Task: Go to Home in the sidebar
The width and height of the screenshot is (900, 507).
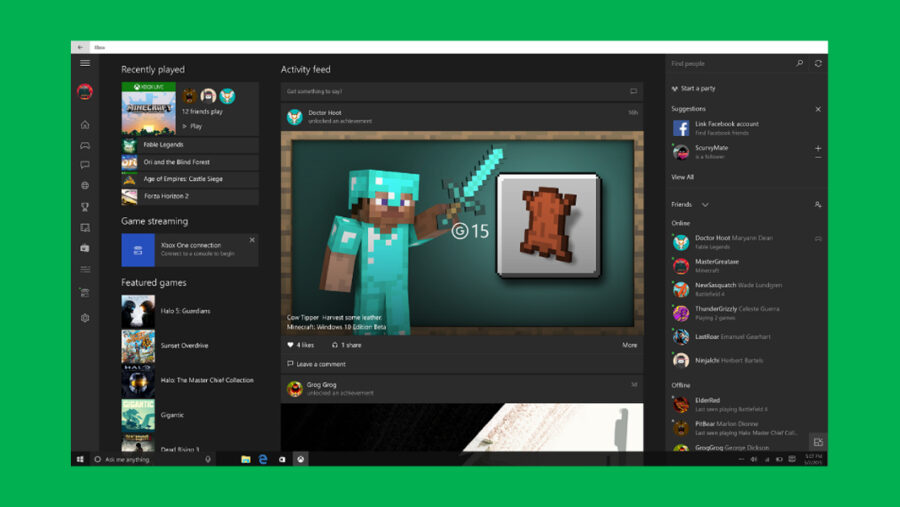Action: [x=85, y=125]
